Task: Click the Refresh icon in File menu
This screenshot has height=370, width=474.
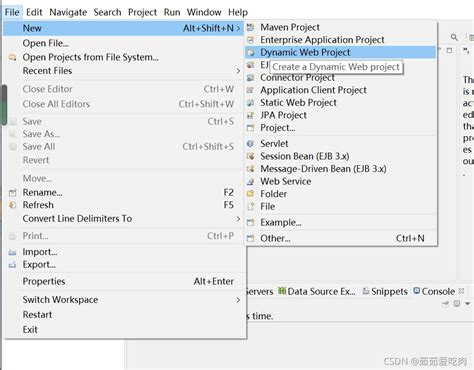Action: tap(12, 205)
